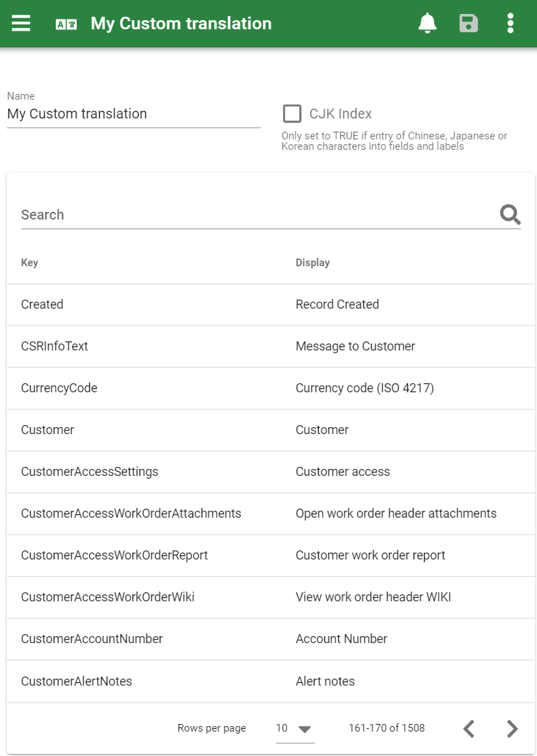Screen dimensions: 537x756
Task: Click the search magnifier icon
Action: 510,215
